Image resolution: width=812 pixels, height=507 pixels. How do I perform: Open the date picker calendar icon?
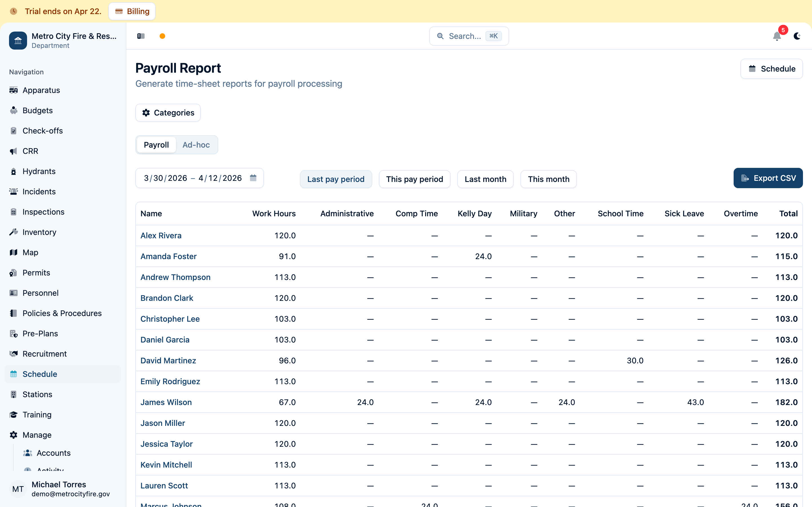click(253, 178)
